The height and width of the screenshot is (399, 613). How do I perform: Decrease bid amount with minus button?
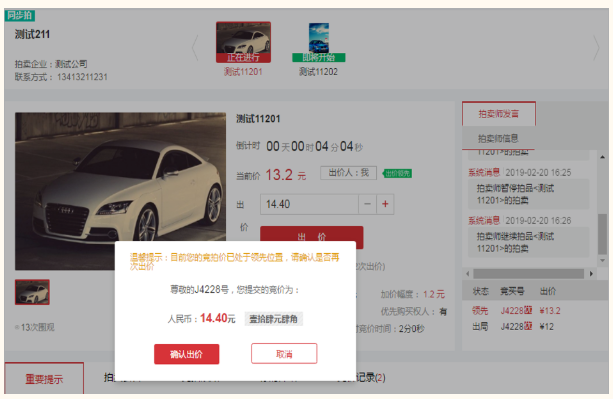click(x=367, y=204)
